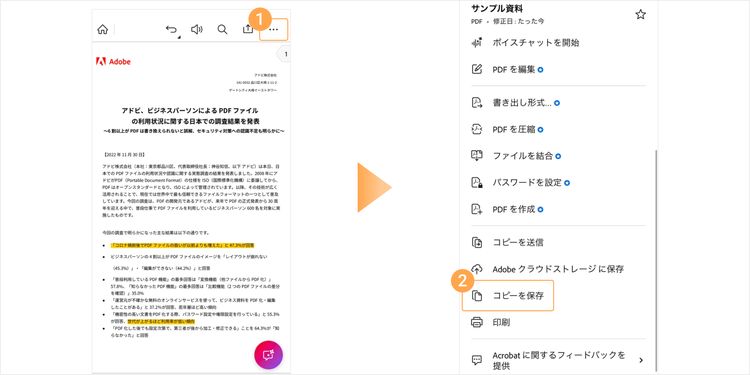Click the combine files icon
Screen dimensions: 750x375
tap(477, 156)
